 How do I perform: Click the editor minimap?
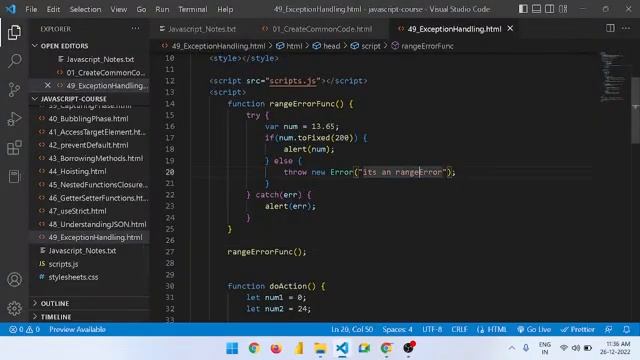(611, 78)
